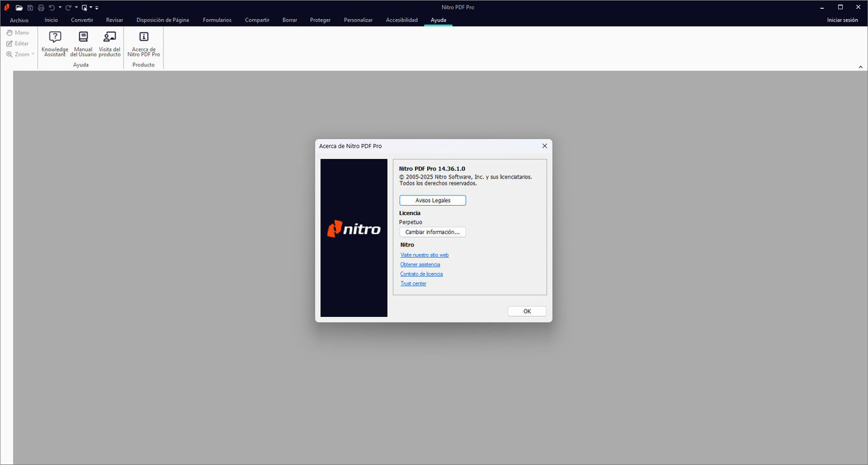
Task: Click the active Ayuda tab
Action: pyautogui.click(x=439, y=20)
